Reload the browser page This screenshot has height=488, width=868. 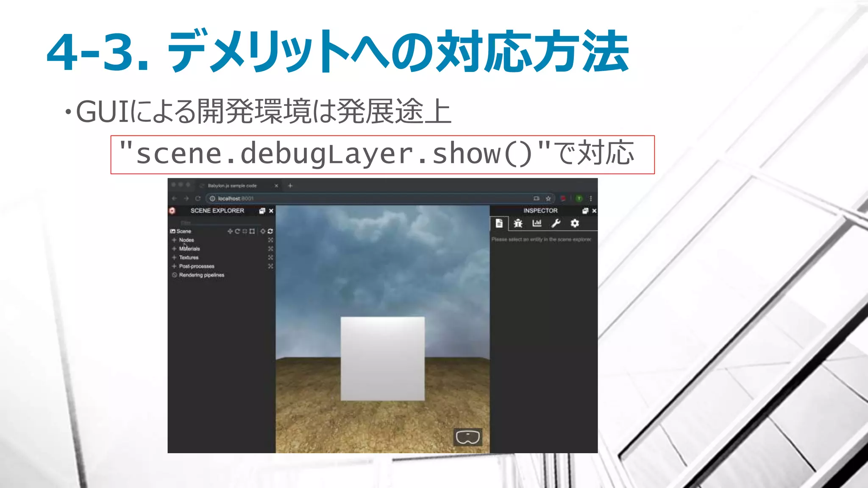[x=198, y=198]
